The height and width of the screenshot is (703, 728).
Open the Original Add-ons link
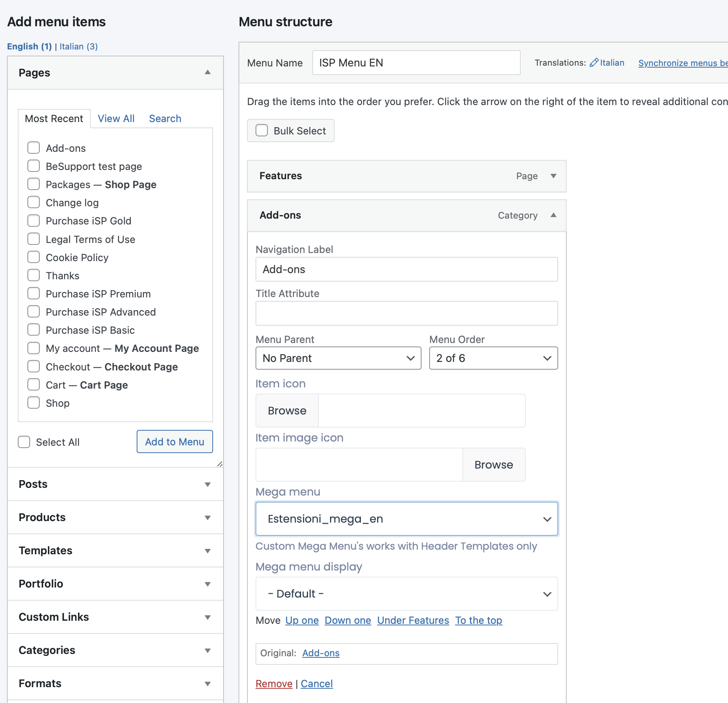coord(321,653)
